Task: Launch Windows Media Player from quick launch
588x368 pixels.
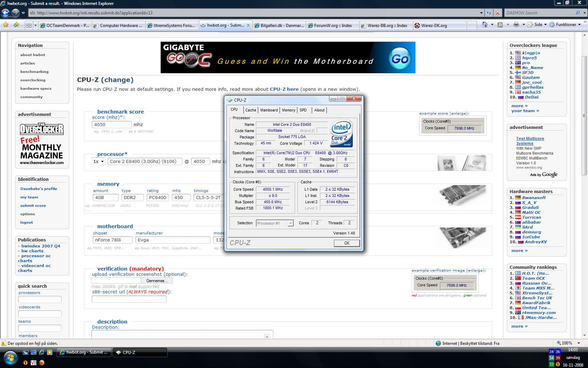Action: tap(50, 352)
